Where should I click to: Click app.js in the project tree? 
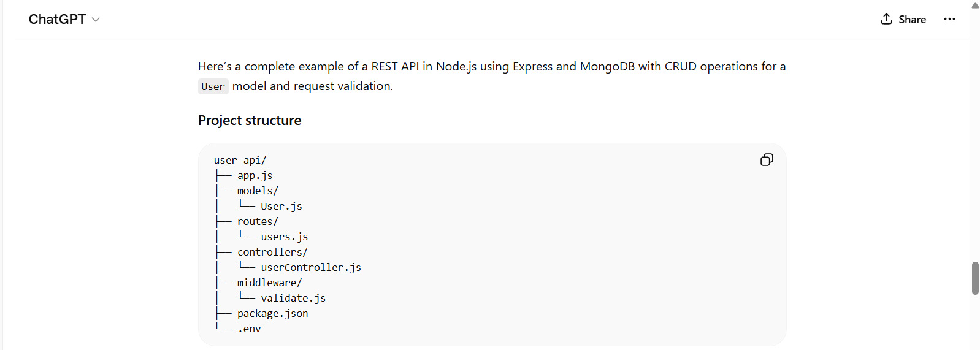click(255, 176)
